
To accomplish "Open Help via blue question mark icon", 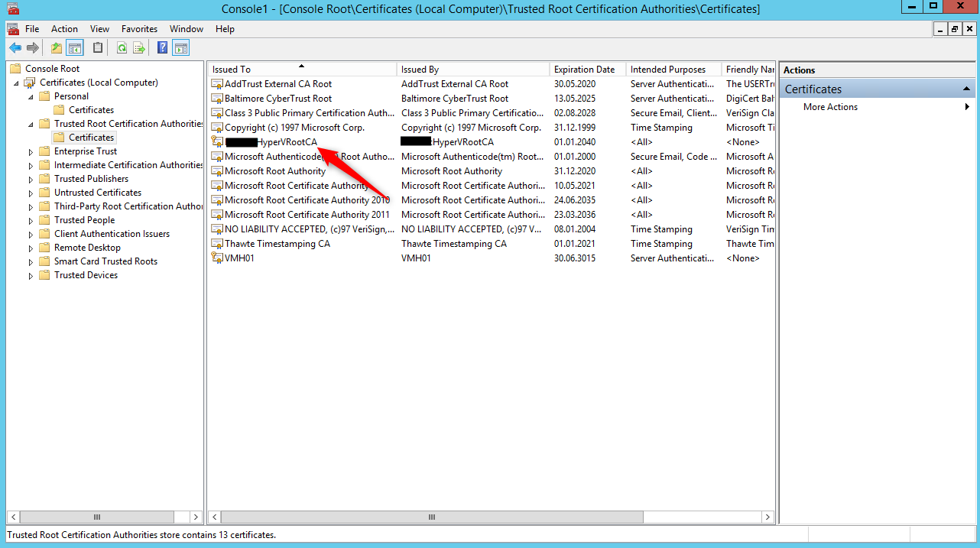I will coord(162,48).
